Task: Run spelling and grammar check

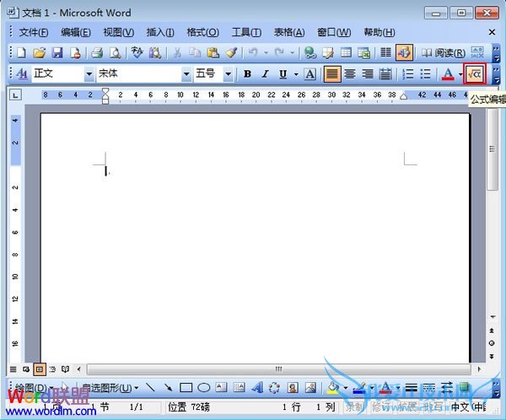Action: (x=137, y=52)
